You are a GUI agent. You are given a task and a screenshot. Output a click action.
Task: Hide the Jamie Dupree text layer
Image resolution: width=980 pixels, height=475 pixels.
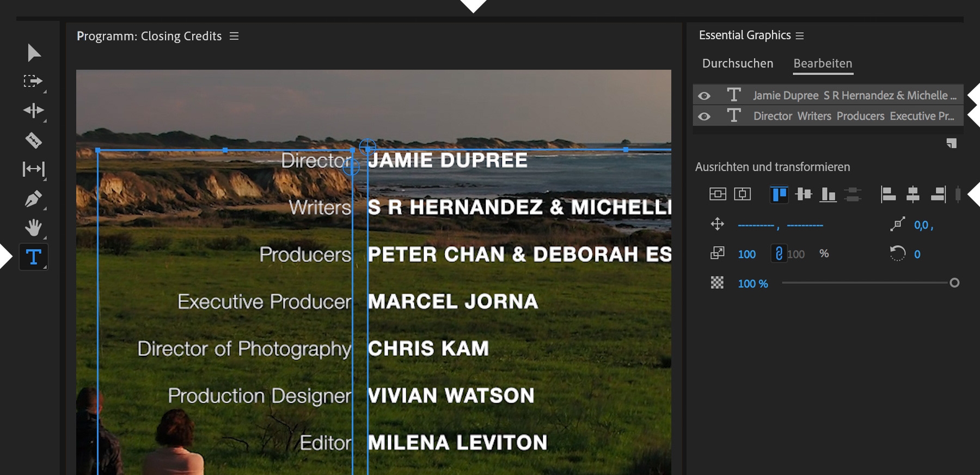[x=704, y=96]
